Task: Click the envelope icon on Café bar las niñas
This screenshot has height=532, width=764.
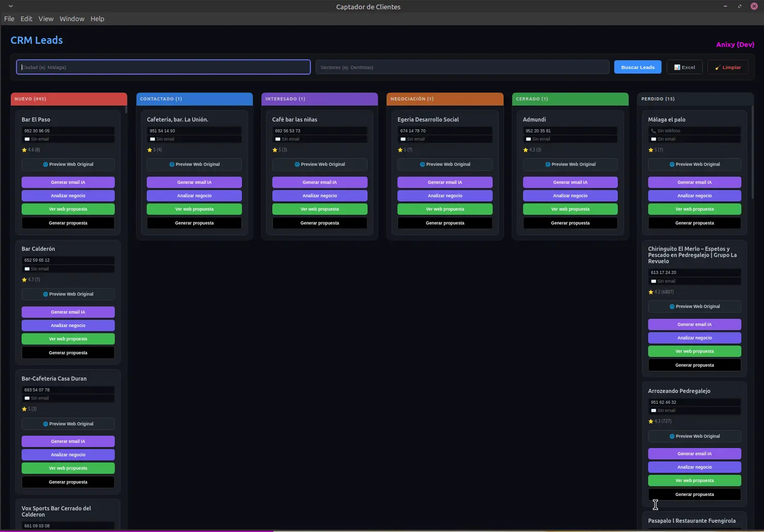Action: coord(279,139)
